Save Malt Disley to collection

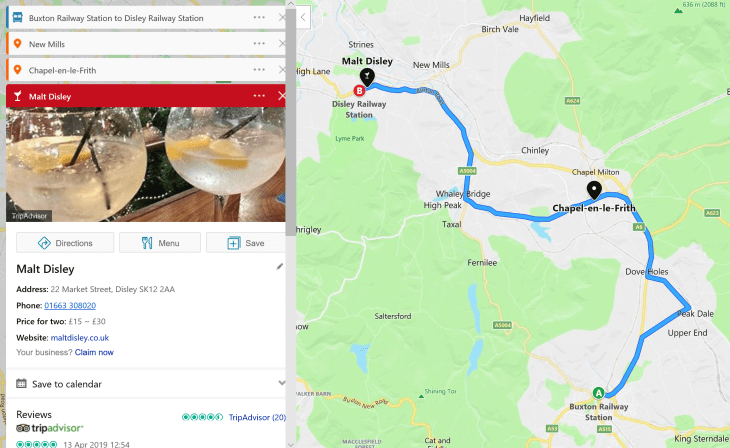pyautogui.click(x=246, y=243)
